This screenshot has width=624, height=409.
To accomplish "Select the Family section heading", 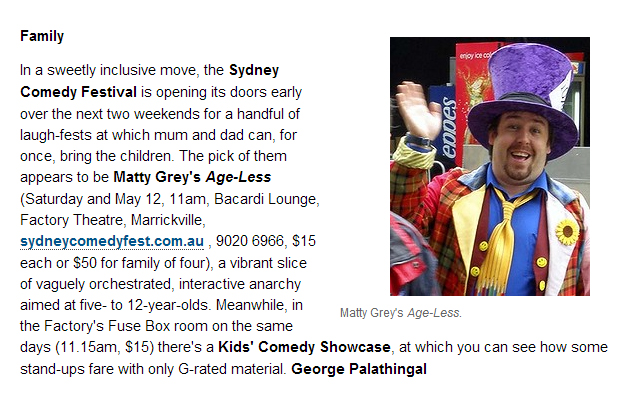I will (42, 36).
